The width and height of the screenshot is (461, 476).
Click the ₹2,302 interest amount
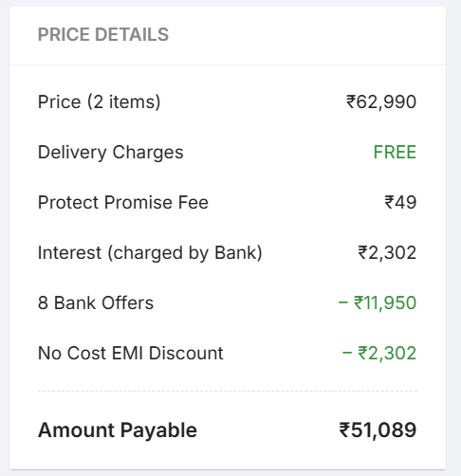pyautogui.click(x=387, y=253)
